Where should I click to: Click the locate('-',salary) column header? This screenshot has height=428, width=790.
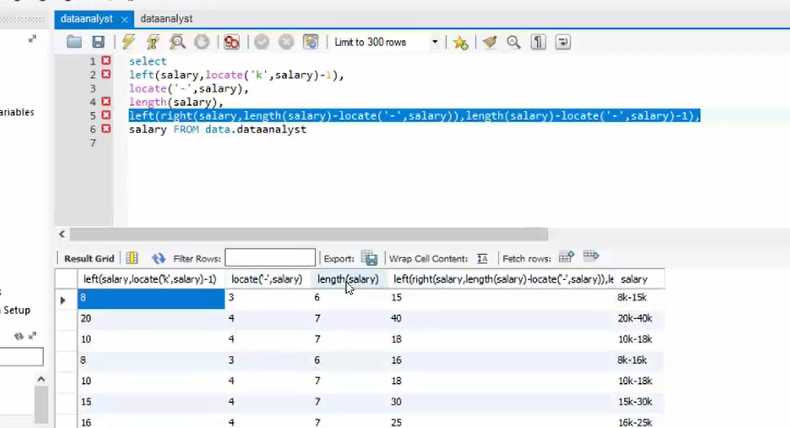pos(267,279)
